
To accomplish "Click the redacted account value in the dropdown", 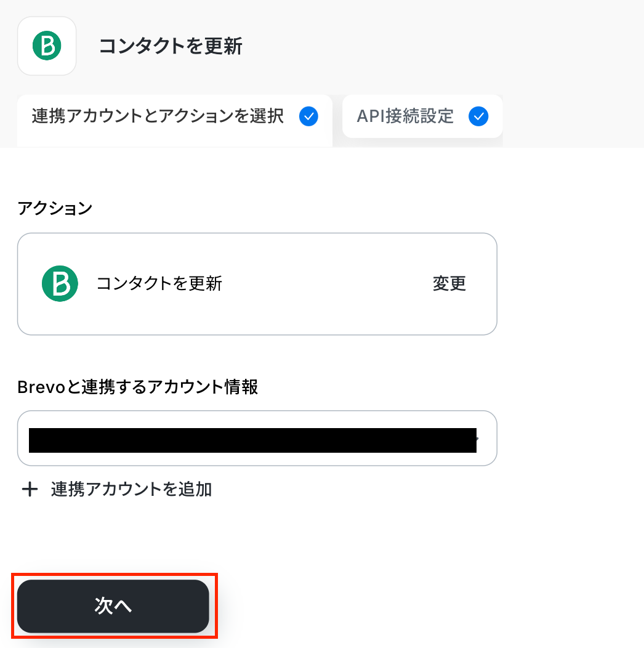I will (x=252, y=440).
